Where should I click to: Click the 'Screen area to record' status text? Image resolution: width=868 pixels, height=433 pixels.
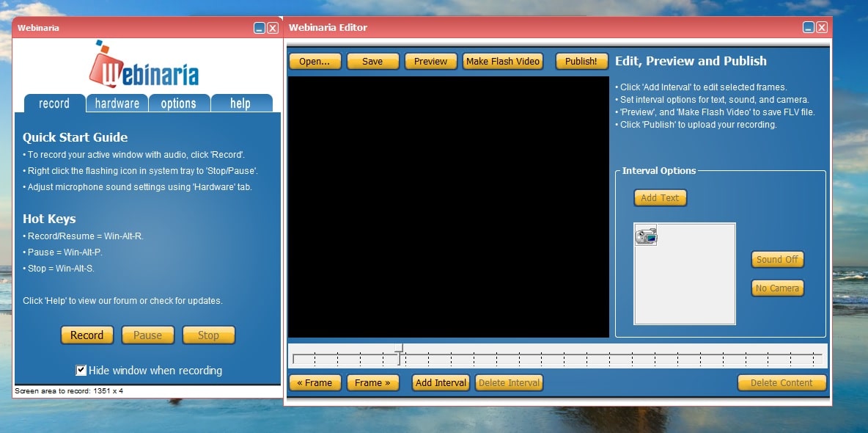tap(69, 391)
